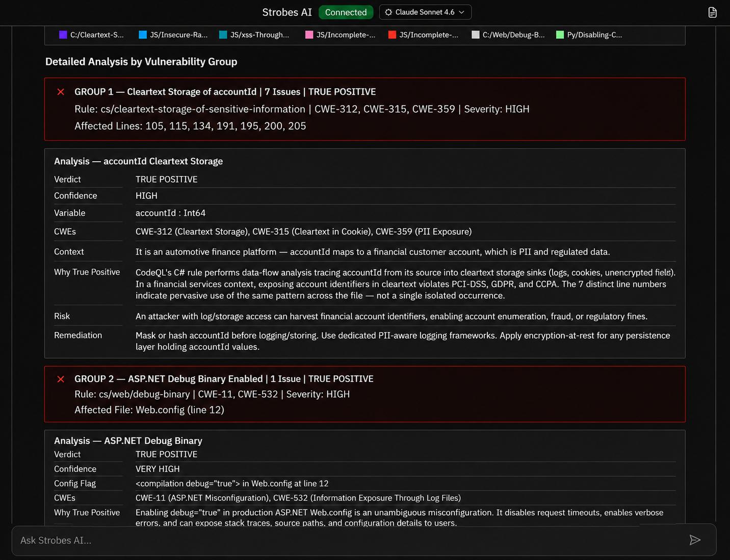
Task: Click the teal JS/xss-Through... legend swatch
Action: pos(223,35)
